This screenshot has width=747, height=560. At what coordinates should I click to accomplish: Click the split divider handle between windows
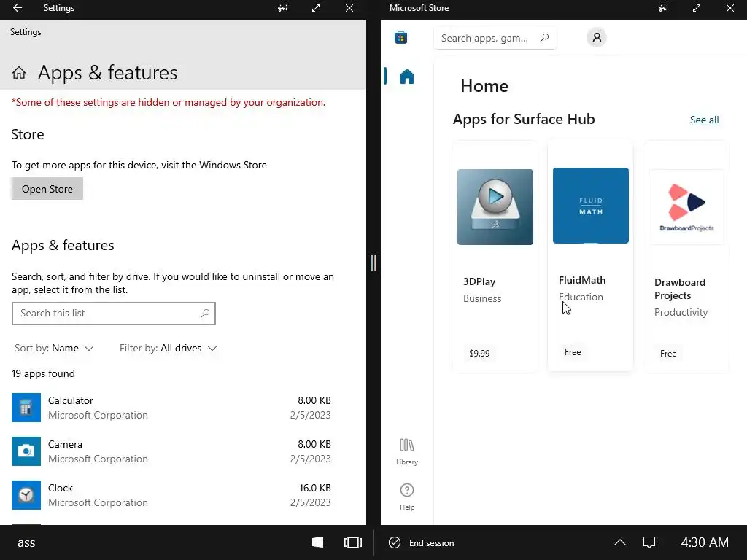[373, 262]
